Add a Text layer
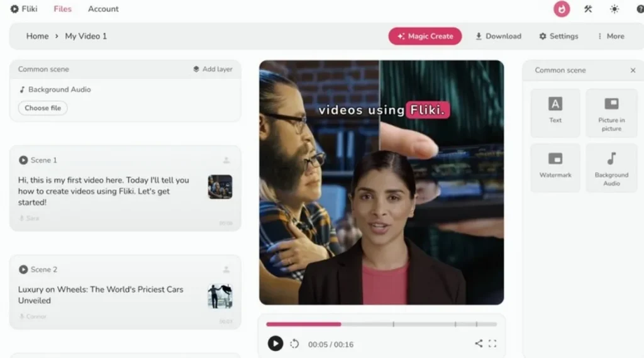 pos(555,113)
